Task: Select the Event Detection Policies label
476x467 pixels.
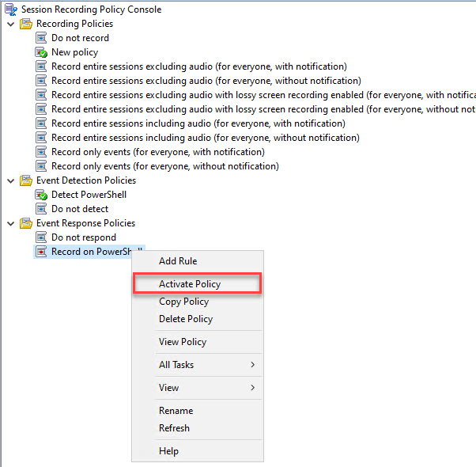Action: 86,180
